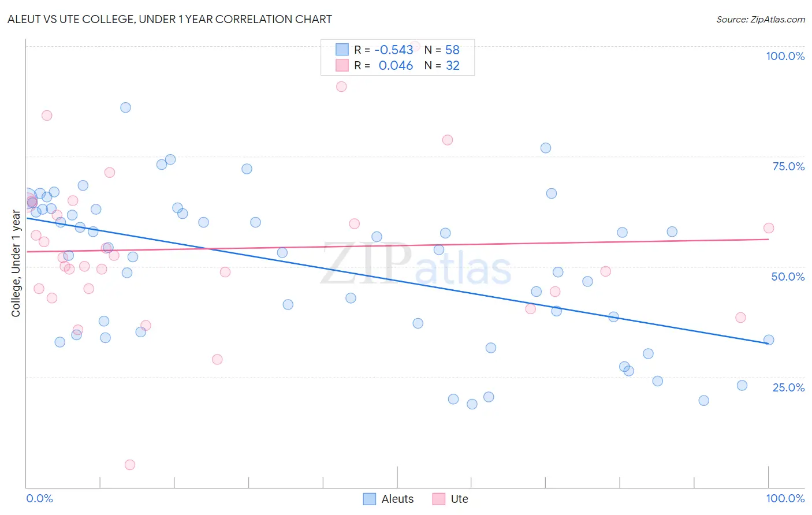Image resolution: width=812 pixels, height=515 pixels.
Task: Click the chart title text
Action: tap(170, 19)
